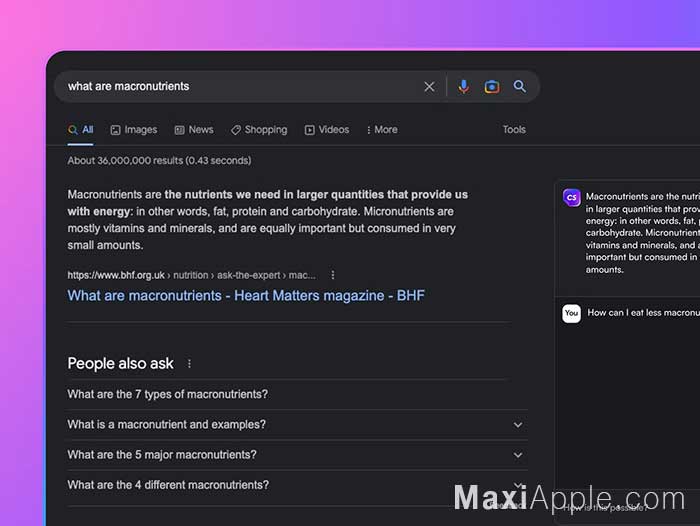Click the purple CS assistant avatar icon
This screenshot has height=526, width=700.
571,197
